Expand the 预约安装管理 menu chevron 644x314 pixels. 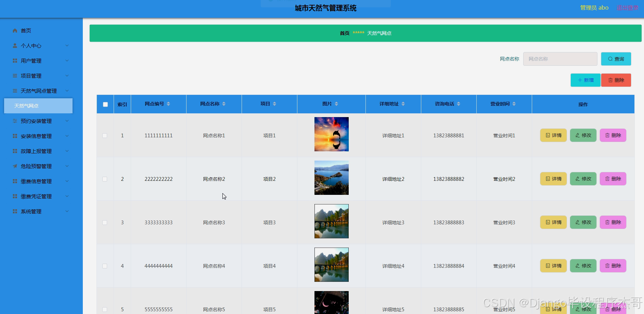click(67, 121)
